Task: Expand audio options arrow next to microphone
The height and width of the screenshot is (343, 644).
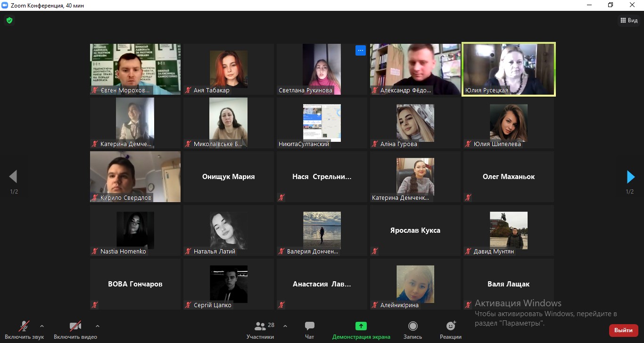Action: (x=42, y=326)
